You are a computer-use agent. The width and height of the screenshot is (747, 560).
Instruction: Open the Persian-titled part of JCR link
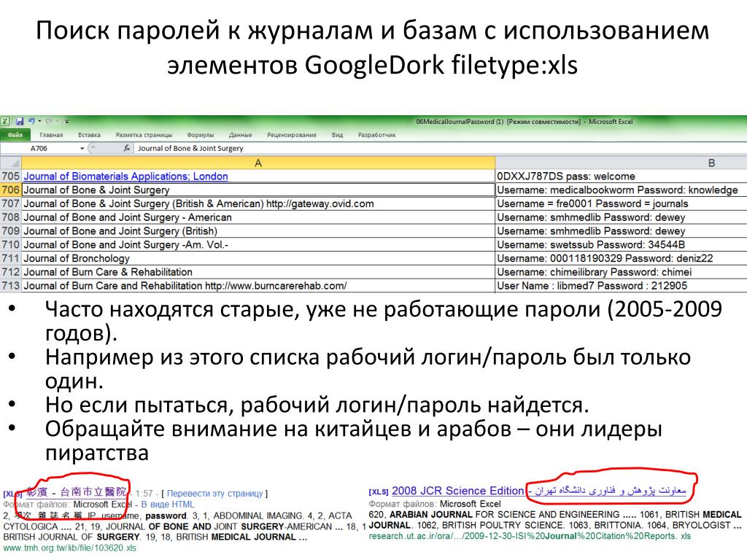[611, 491]
